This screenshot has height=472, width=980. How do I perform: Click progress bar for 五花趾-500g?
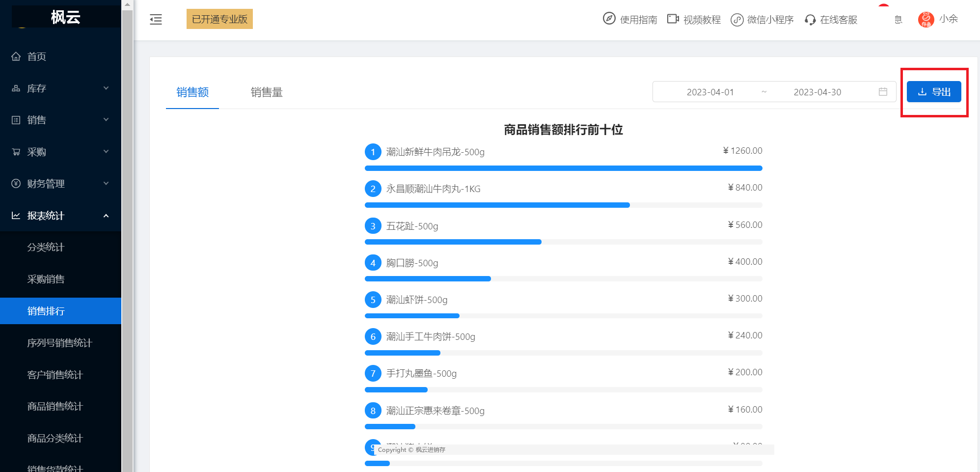point(564,242)
